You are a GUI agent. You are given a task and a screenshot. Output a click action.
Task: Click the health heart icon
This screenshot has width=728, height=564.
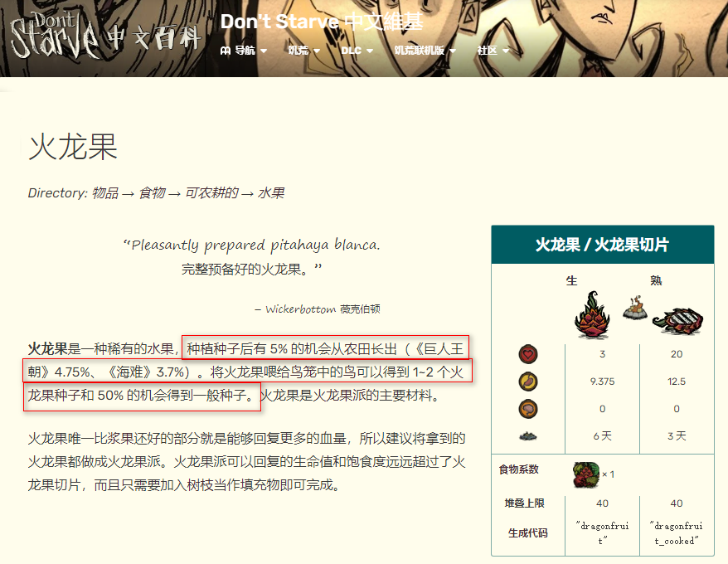(x=528, y=354)
